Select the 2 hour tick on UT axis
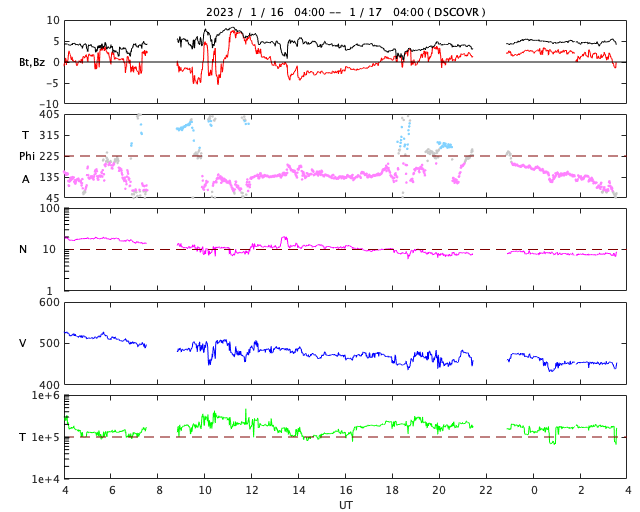This screenshot has width=640, height=512. (581, 490)
